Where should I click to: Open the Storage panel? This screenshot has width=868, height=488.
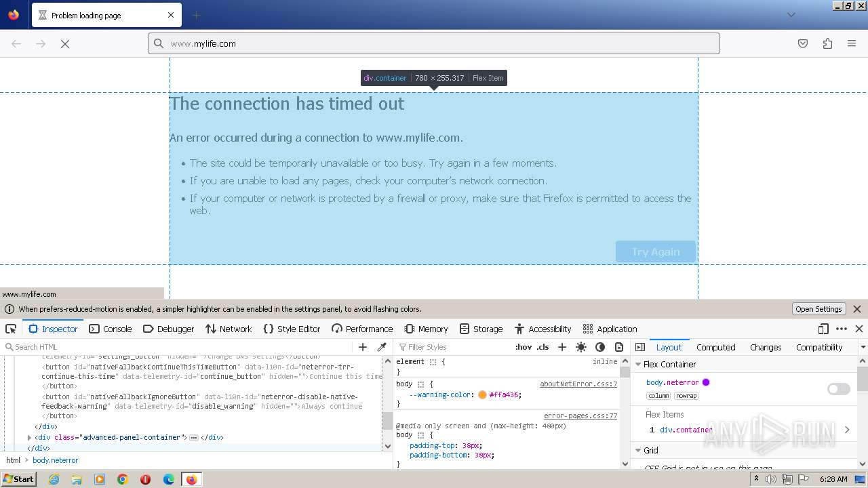pos(481,329)
